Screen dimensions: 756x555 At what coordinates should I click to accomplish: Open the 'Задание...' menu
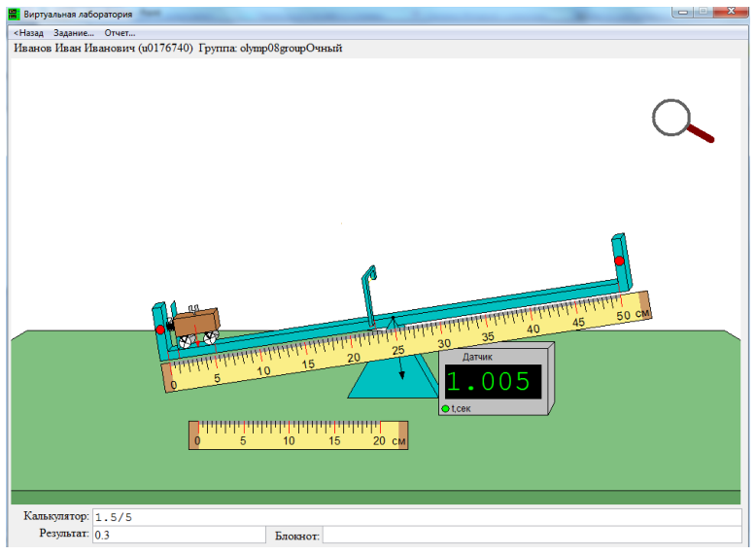click(x=73, y=33)
